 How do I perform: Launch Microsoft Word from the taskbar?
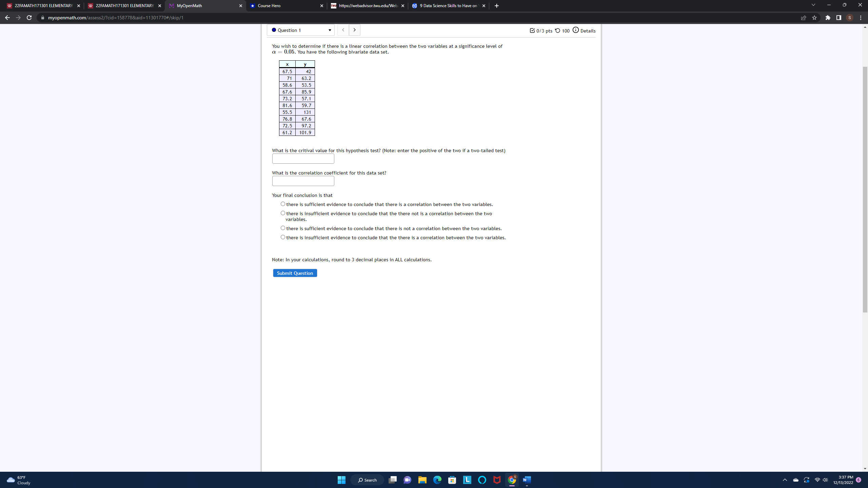coord(527,480)
